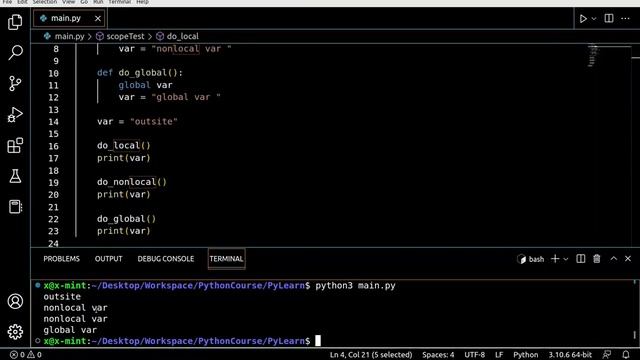Click the "outsite" string literal in editor
Screen dimensions: 640x360
(x=154, y=122)
